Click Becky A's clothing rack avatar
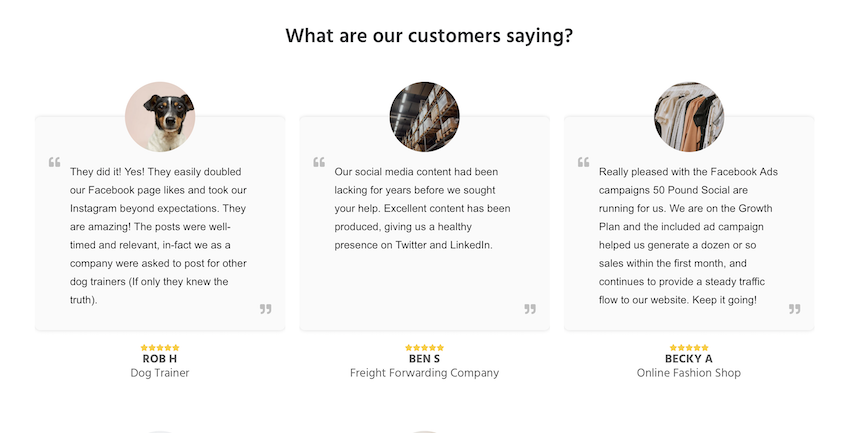The height and width of the screenshot is (433, 850). pyautogui.click(x=689, y=117)
